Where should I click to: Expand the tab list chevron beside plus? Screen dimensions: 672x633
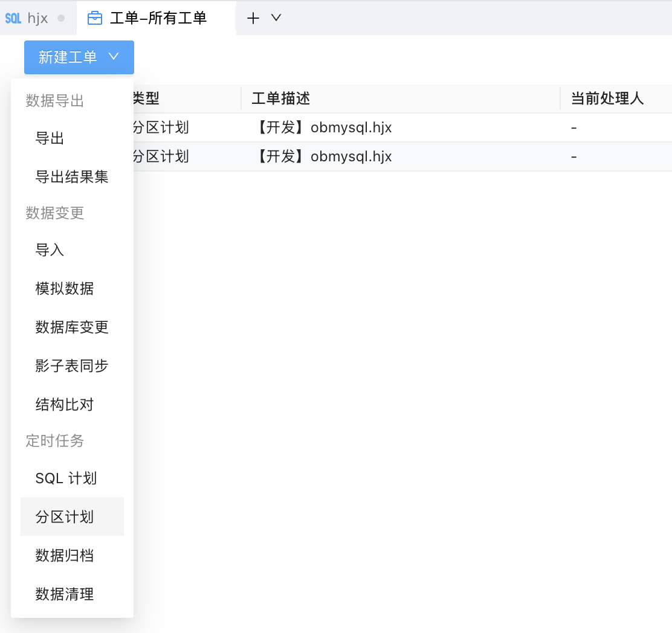tap(276, 18)
